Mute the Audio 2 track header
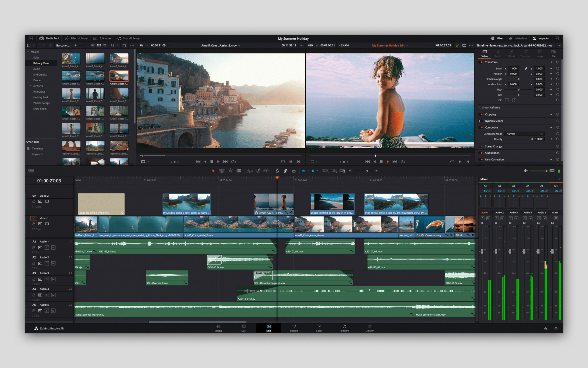588x368 pixels. point(53,263)
